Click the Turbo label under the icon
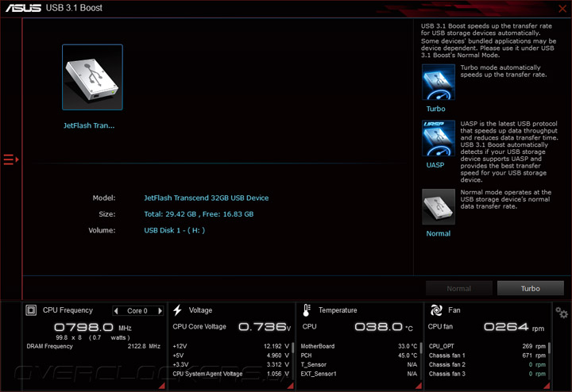 click(x=435, y=109)
